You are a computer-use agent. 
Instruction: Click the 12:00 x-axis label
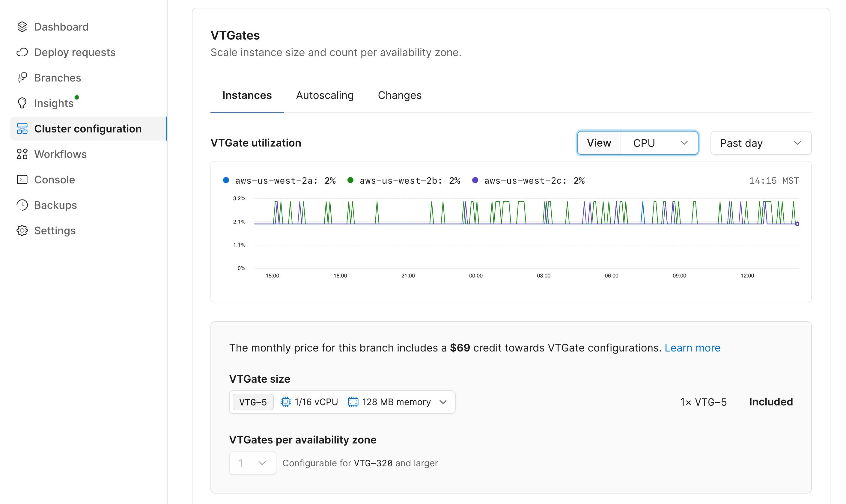click(x=747, y=276)
